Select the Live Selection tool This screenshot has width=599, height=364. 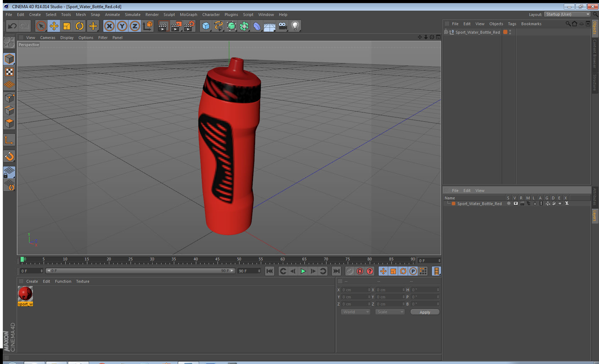point(41,26)
